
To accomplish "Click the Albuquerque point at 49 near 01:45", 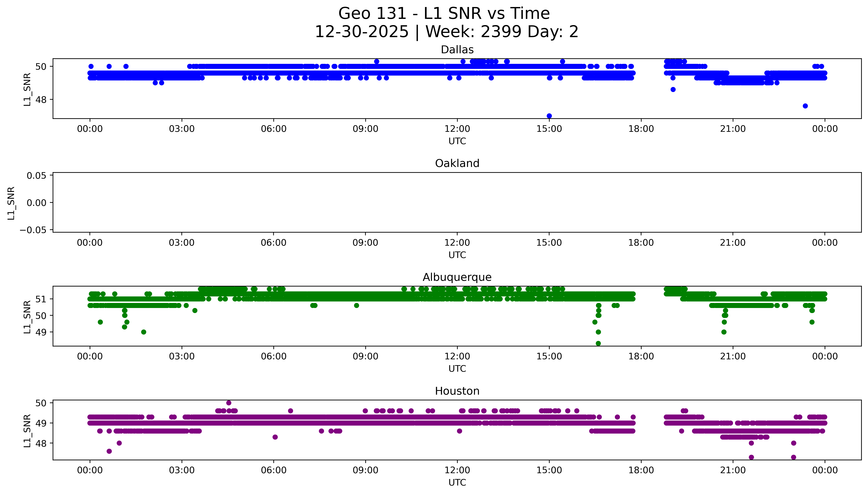I will tap(144, 332).
